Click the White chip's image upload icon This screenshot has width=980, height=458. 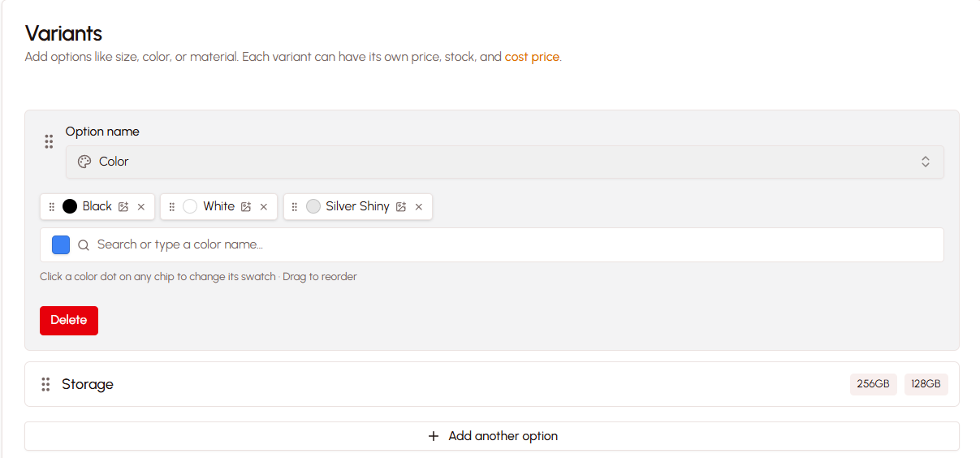pyautogui.click(x=246, y=207)
